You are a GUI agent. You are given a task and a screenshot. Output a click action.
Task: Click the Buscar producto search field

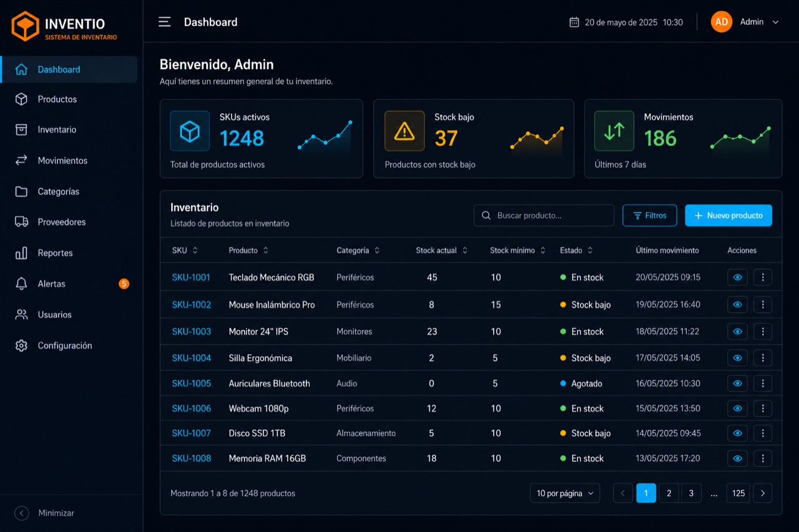click(544, 215)
